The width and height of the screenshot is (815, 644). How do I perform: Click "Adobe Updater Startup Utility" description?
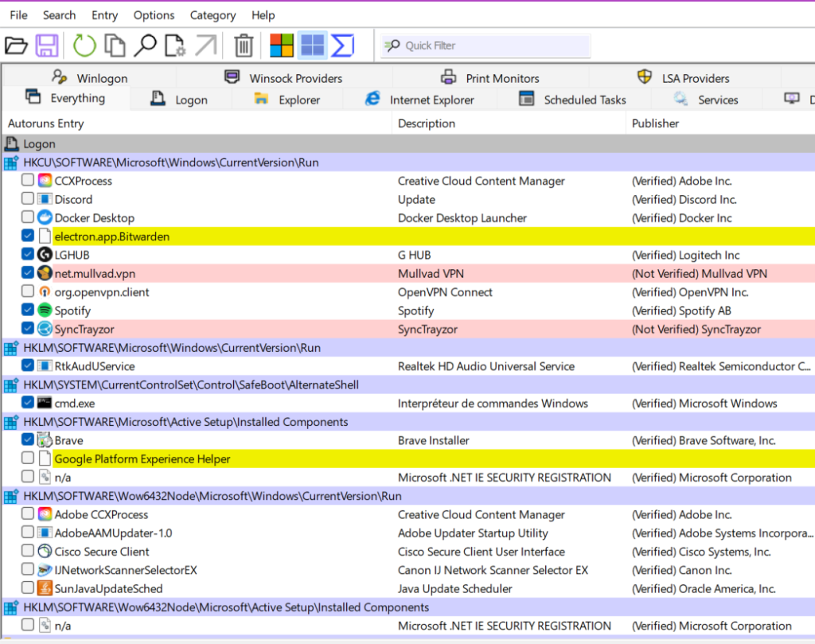473,533
